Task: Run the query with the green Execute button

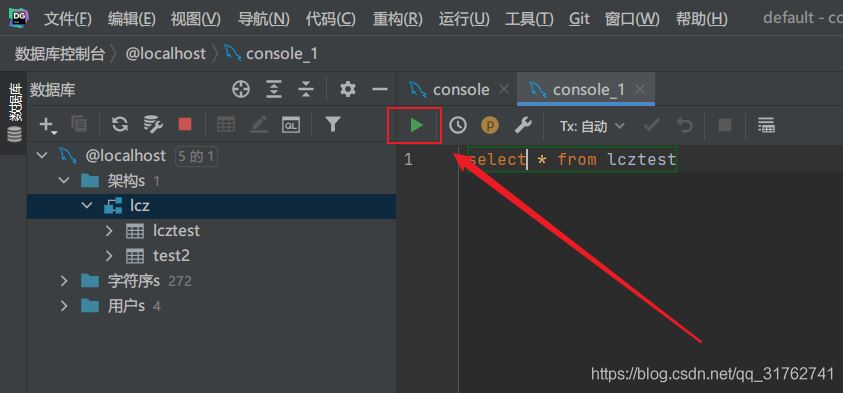Action: (x=416, y=126)
